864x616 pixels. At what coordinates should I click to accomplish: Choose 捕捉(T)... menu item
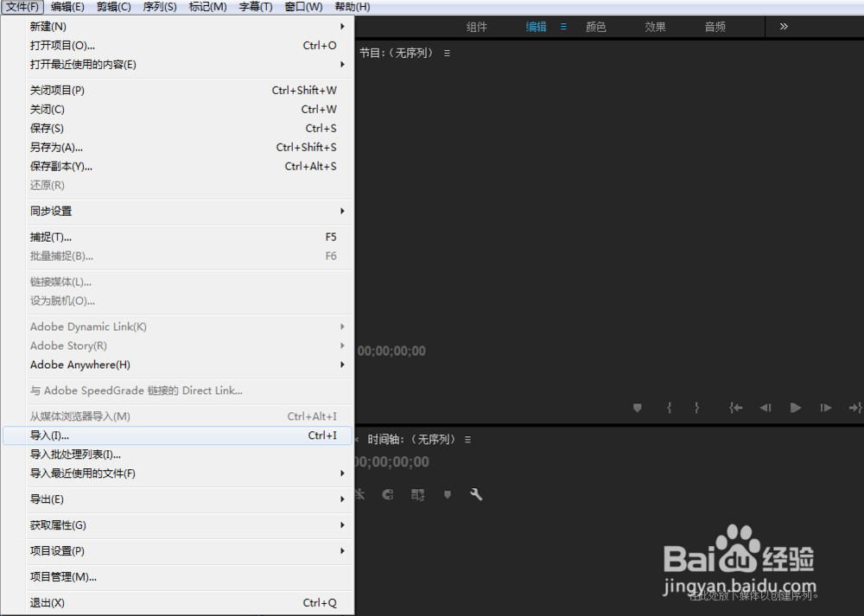point(178,237)
